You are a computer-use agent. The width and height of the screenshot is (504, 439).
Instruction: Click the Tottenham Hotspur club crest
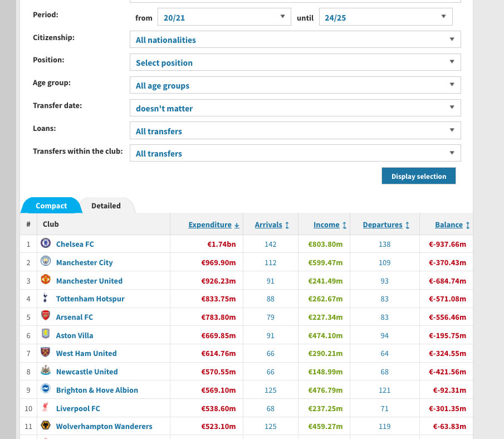(46, 297)
